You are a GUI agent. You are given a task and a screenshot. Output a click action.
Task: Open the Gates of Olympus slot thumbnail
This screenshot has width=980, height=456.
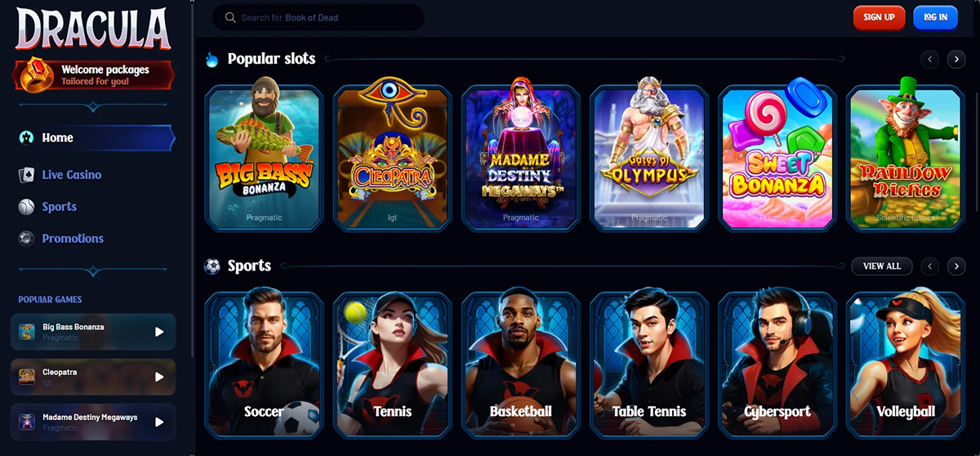(649, 155)
